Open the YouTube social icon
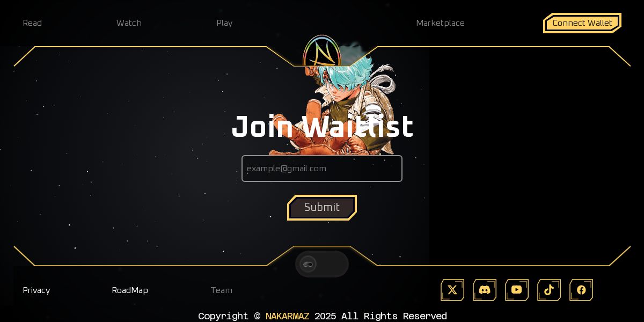Screen dimensions: 644x322 [517, 290]
